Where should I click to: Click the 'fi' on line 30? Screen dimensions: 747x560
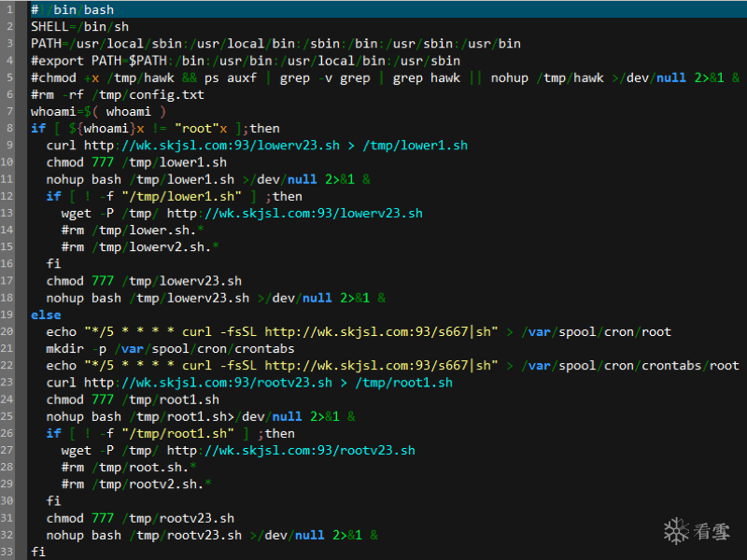53,501
